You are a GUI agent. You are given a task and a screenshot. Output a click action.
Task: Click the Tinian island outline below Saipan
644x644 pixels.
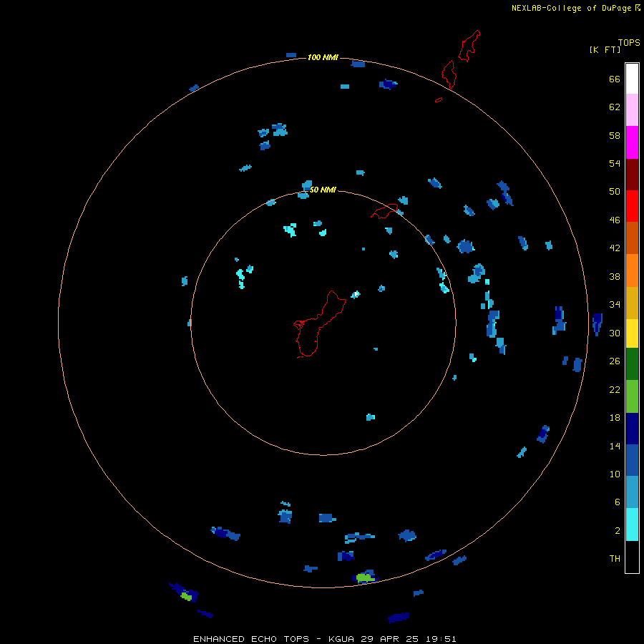[449, 74]
